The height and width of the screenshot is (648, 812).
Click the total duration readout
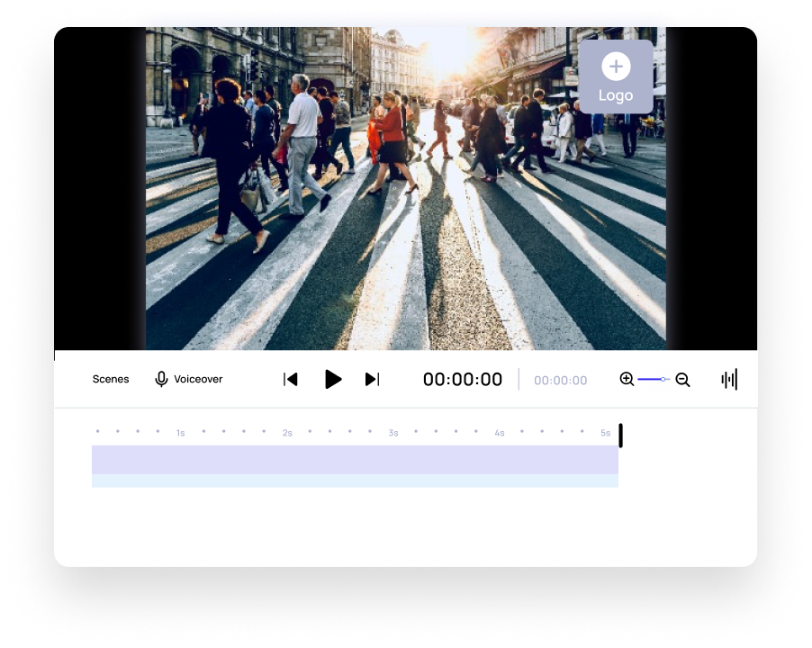pos(560,379)
